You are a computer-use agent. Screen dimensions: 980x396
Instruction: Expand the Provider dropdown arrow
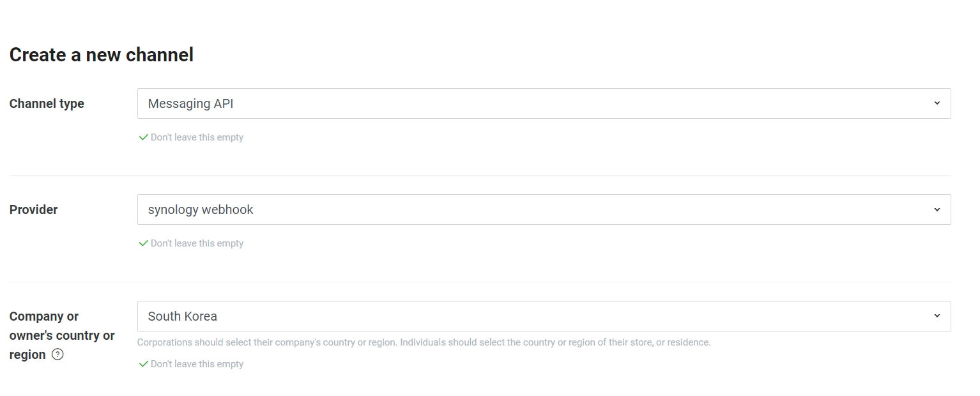click(x=937, y=209)
